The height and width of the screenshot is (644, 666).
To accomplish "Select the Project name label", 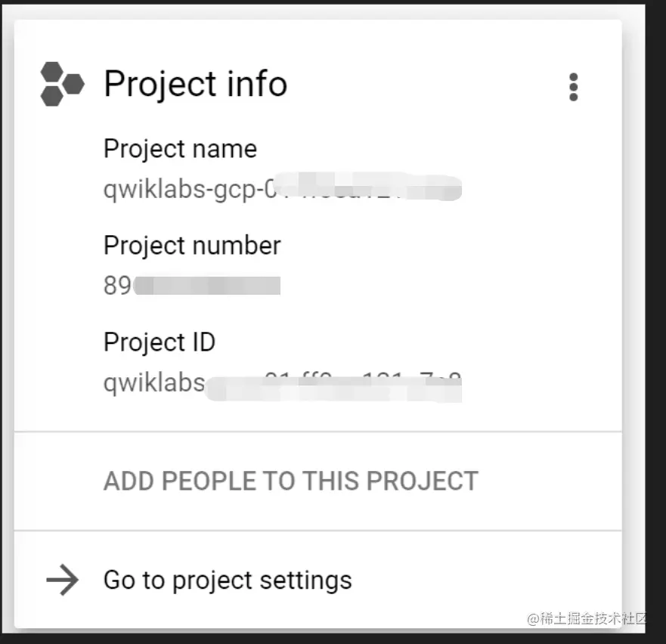I will click(180, 149).
